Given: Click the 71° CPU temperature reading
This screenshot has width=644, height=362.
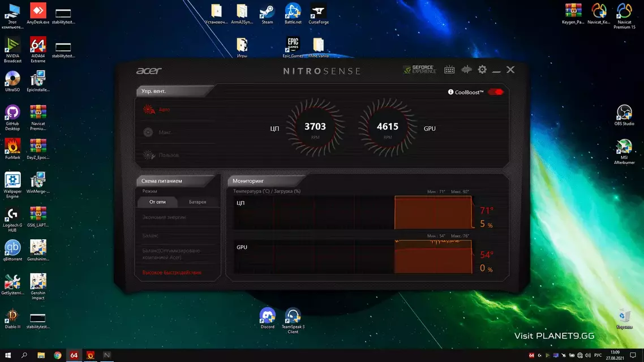Looking at the screenshot, I should 487,210.
